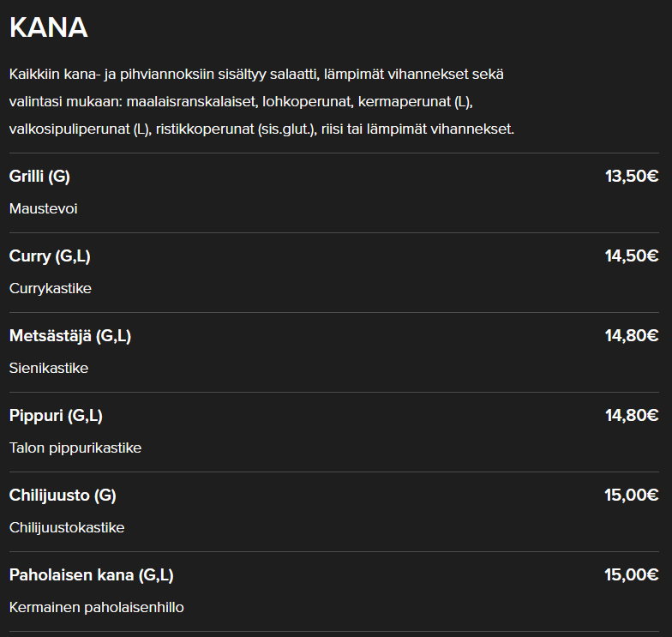The width and height of the screenshot is (672, 637).
Task: Click the 14,50€ Curry price
Action: click(632, 255)
